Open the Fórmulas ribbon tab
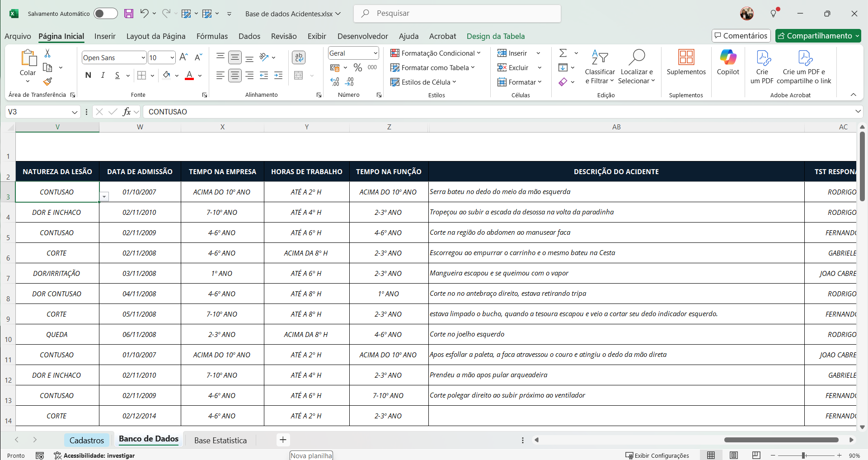The width and height of the screenshot is (868, 460). pos(212,36)
